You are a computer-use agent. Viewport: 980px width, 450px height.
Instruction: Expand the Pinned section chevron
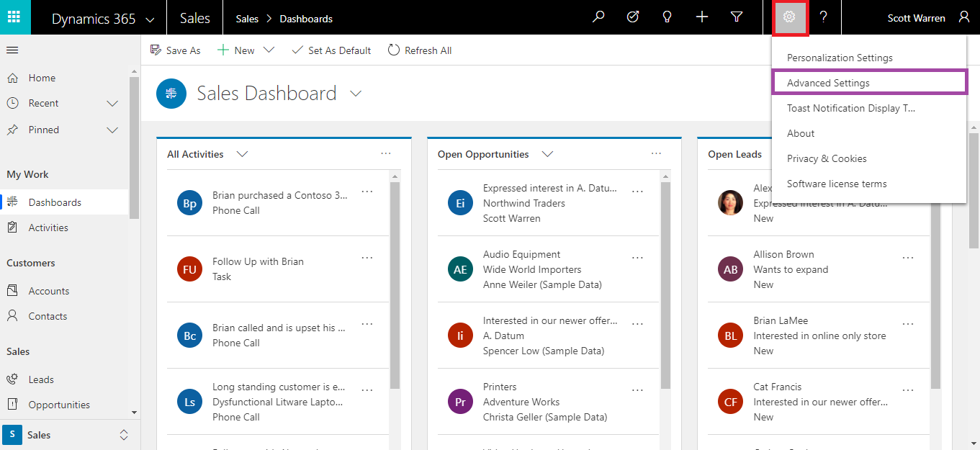point(112,130)
